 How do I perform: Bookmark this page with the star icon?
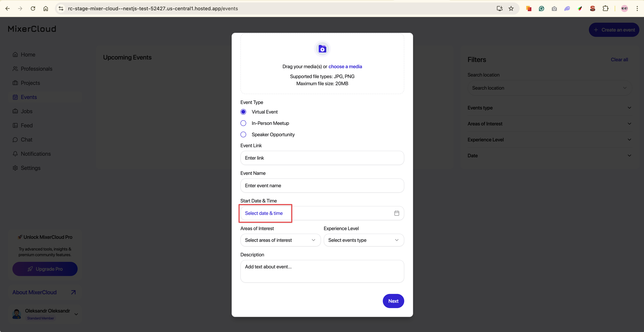[511, 9]
